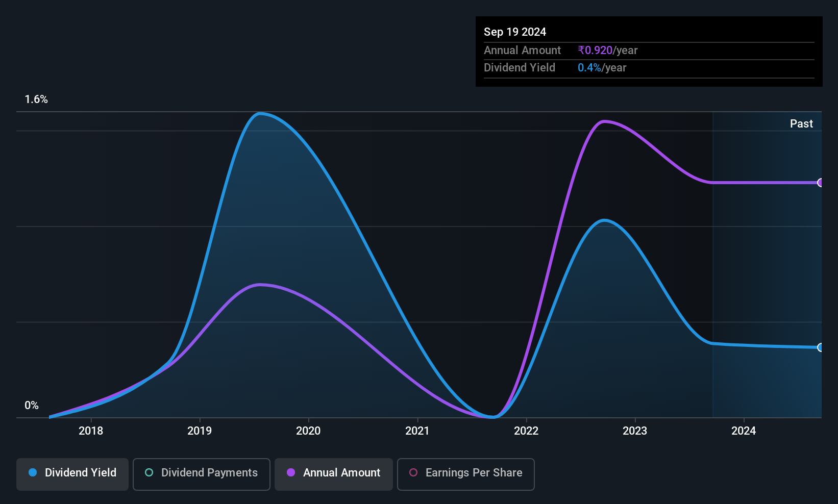Click the Past region label
Screen dimensions: 838x504
[x=801, y=124]
